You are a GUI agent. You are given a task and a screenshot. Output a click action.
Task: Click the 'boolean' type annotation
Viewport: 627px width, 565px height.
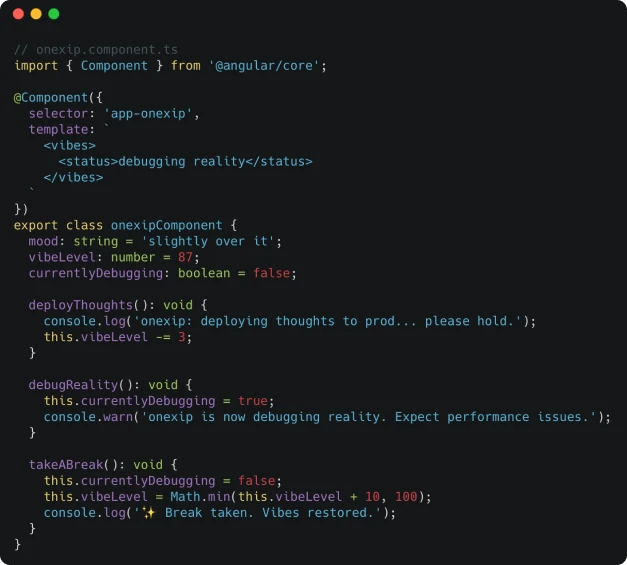[x=204, y=273]
